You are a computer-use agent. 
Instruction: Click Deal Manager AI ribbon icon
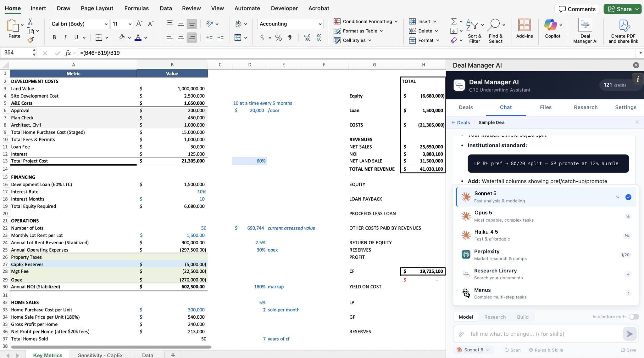tap(585, 25)
